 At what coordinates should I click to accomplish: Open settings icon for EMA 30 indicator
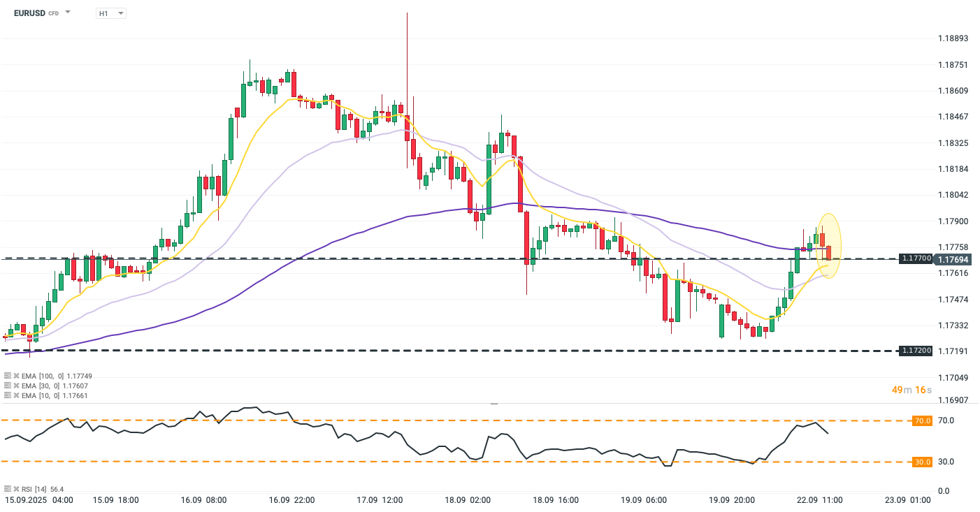[8, 386]
